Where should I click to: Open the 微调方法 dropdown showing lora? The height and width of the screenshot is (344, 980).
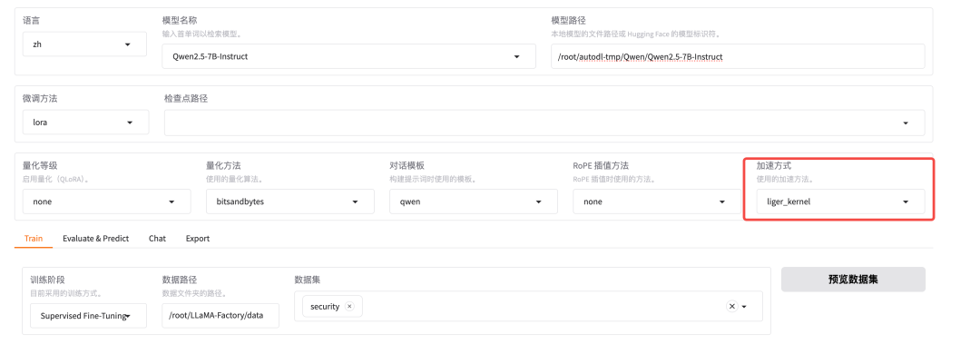click(x=85, y=122)
